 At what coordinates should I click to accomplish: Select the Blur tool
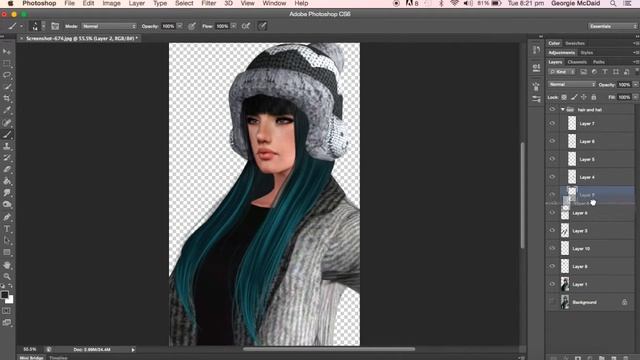[7, 193]
